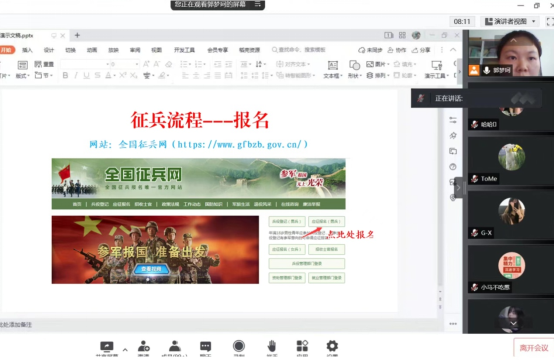Open meeting settings gear icon
This screenshot has height=360, width=554.
[332, 346]
